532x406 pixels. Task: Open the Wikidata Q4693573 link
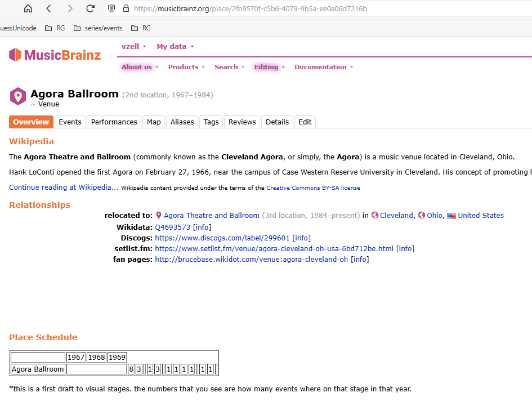click(x=172, y=227)
